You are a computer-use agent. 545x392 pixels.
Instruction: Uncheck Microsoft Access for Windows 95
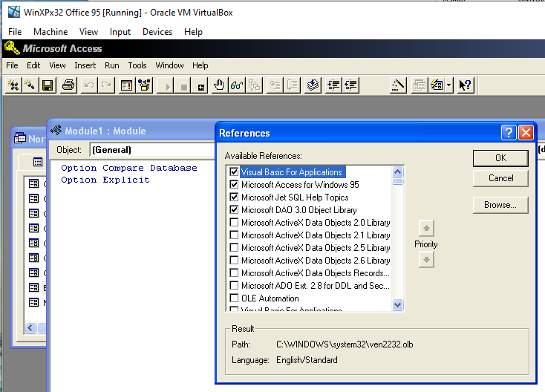click(234, 185)
